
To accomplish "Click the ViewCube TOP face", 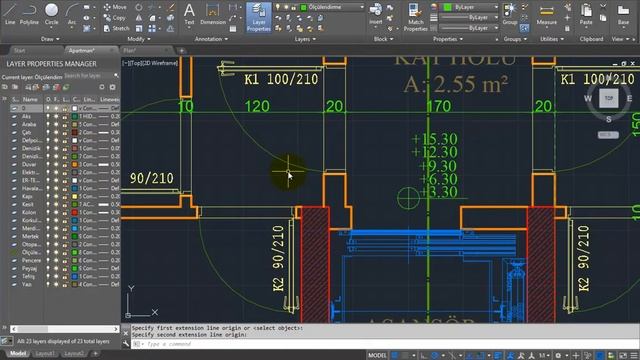I will [609, 98].
